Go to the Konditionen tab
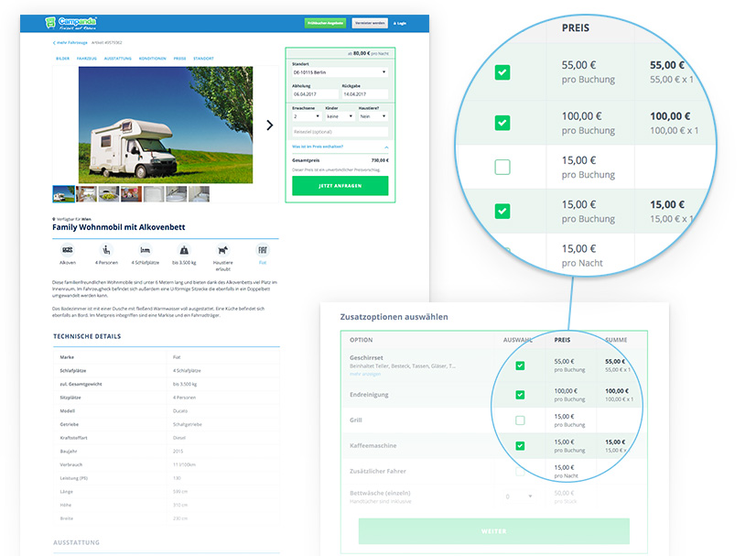This screenshot has width=756, height=556. 153,59
